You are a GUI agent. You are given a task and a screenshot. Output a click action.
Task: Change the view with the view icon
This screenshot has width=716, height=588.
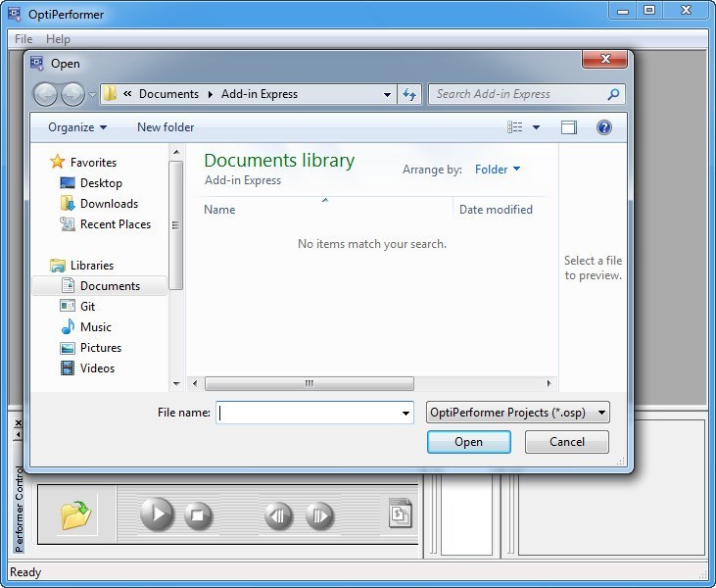coord(514,127)
